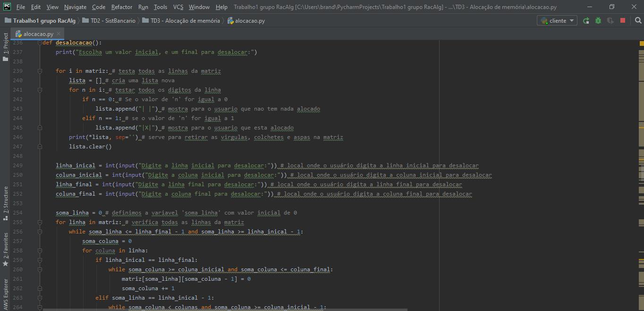Image resolution: width=644 pixels, height=311 pixels.
Task: Open the cliente run configuration dropdown
Action: coord(557,20)
